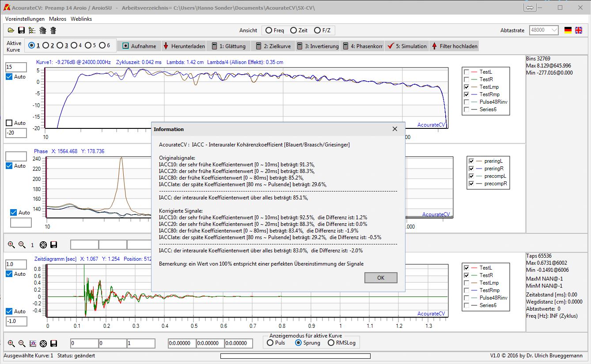Screen dimensions: 591x364
Task: Run step 5: Simulation
Action: pyautogui.click(x=406, y=46)
